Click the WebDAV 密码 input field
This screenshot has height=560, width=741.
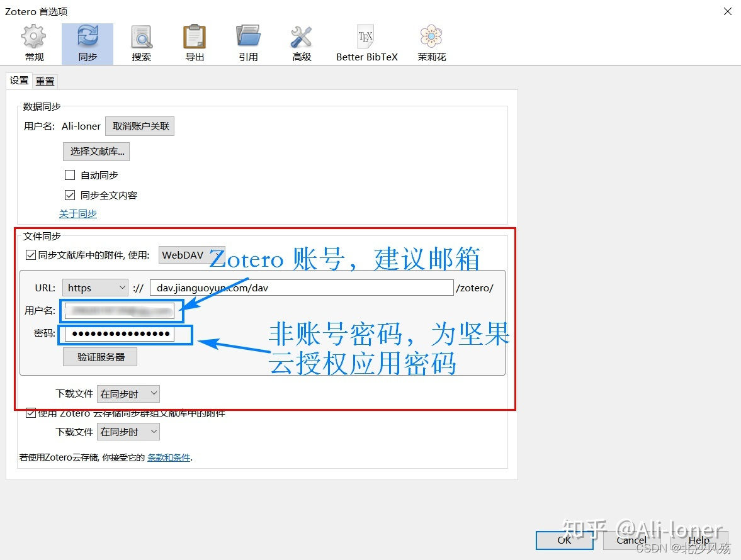pyautogui.click(x=120, y=334)
